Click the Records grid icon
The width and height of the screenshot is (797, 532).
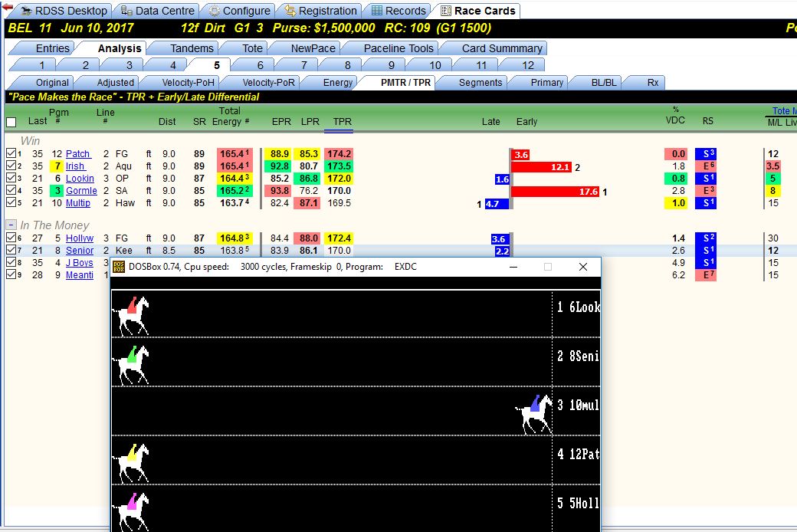376,11
